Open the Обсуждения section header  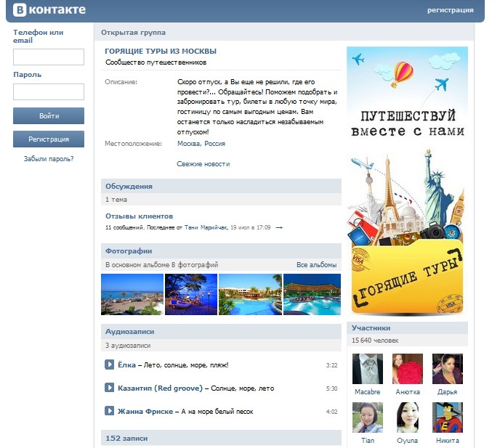(221, 186)
